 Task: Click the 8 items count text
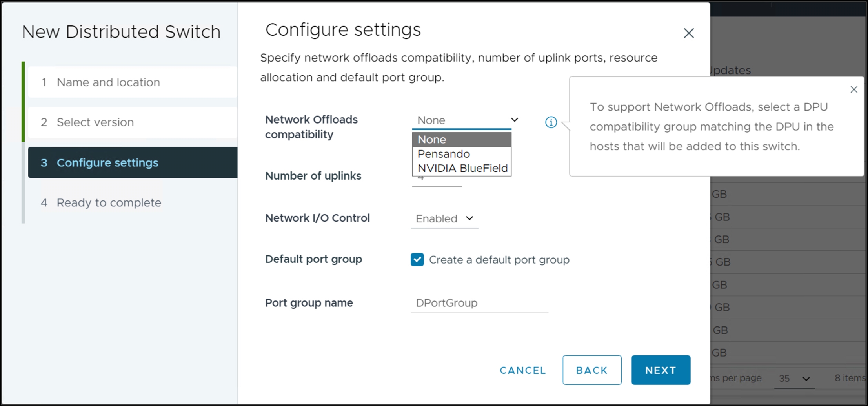(850, 378)
